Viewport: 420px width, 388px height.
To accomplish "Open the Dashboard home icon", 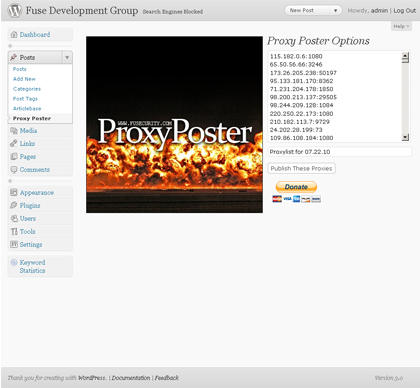I will (14, 34).
